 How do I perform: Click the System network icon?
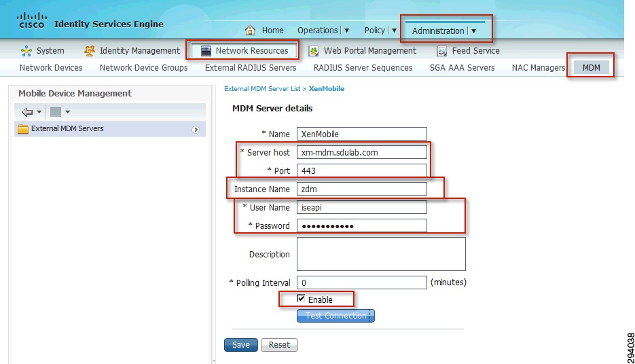26,51
